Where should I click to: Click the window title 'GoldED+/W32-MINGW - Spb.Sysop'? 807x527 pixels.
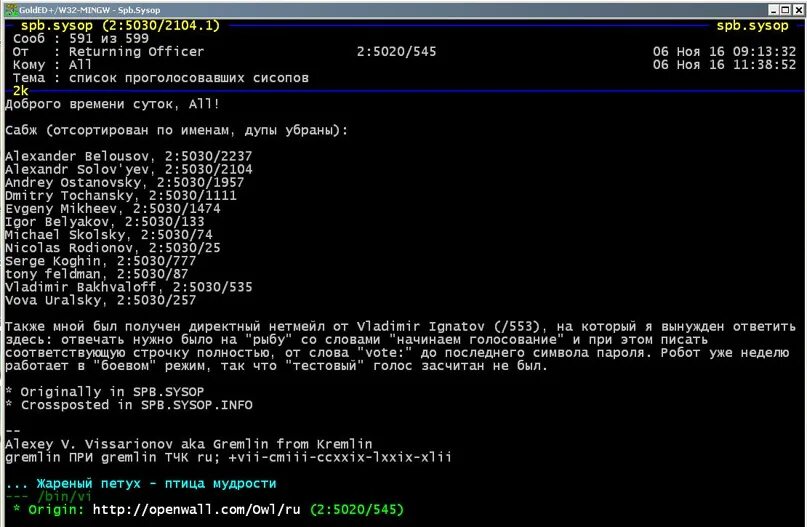[x=90, y=10]
